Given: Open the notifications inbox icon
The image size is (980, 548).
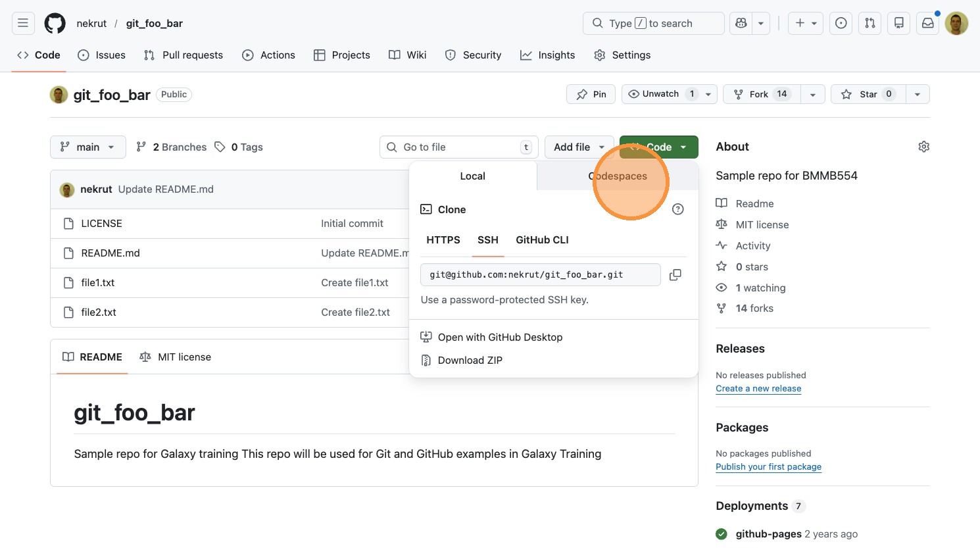Looking at the screenshot, I should click(927, 24).
